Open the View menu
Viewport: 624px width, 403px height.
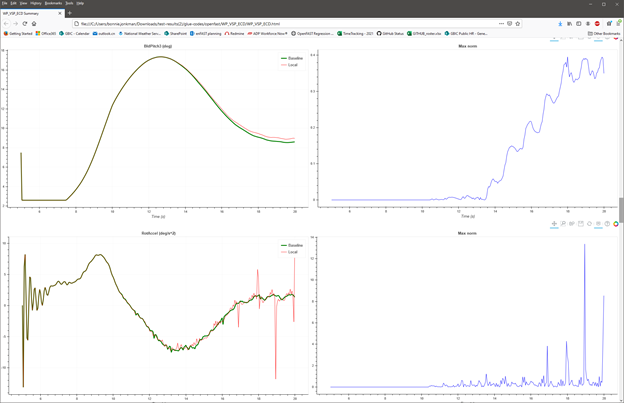tap(23, 3)
